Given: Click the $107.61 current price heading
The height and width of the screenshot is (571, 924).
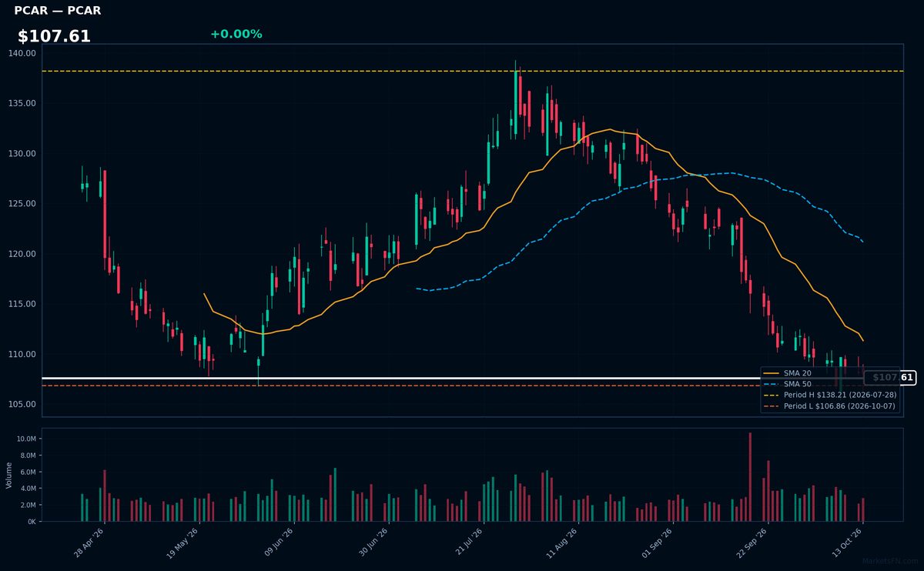Looking at the screenshot, I should point(54,36).
